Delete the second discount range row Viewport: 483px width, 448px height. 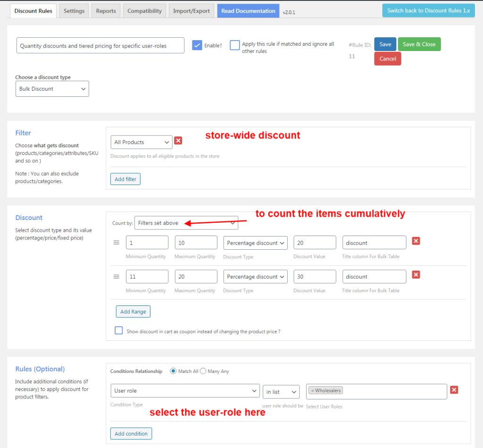(416, 274)
